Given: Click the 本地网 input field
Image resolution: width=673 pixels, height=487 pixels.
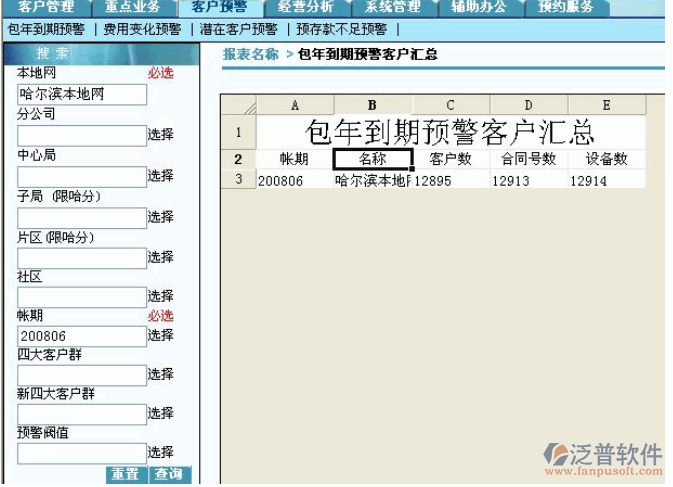Looking at the screenshot, I should click(x=82, y=95).
